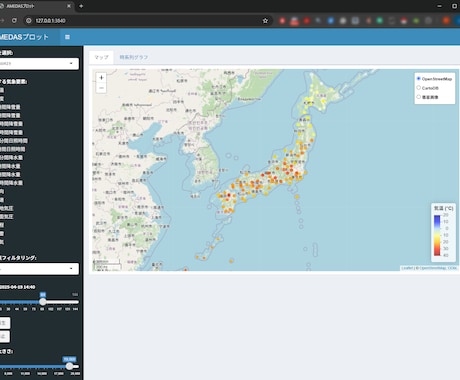Open the OpenStreetMap attribution link

[433, 268]
